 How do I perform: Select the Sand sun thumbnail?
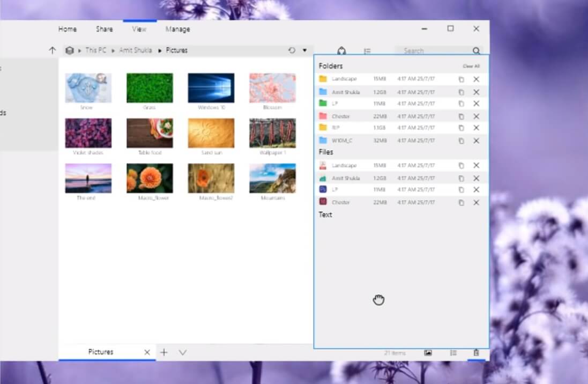211,133
